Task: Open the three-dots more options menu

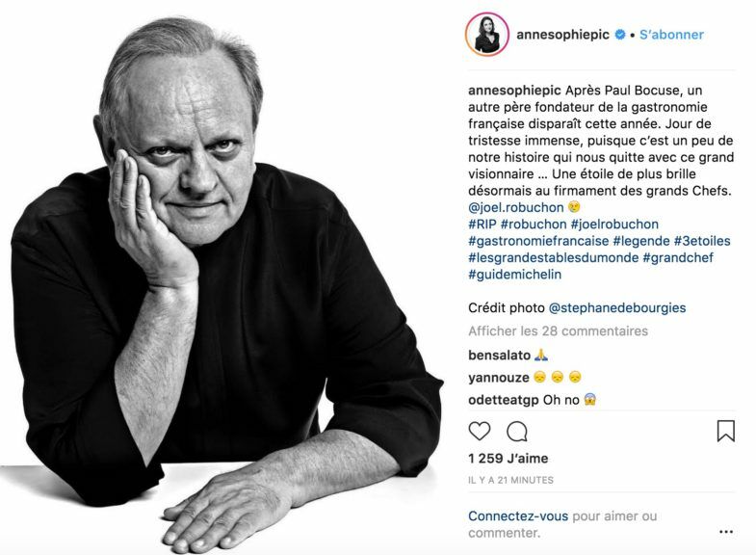Action: 726,532
